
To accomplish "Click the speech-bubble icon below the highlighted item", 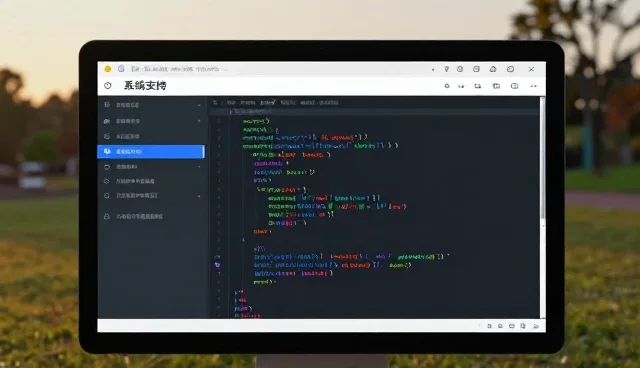I will pyautogui.click(x=107, y=167).
